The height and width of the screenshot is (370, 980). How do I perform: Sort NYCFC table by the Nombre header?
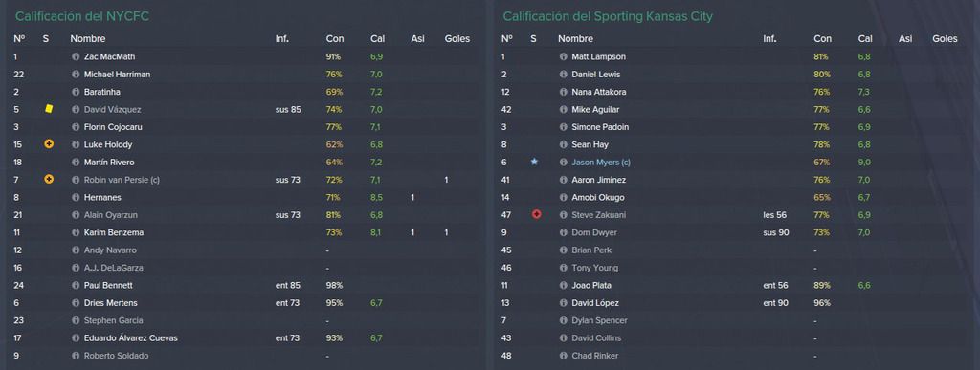[88, 38]
